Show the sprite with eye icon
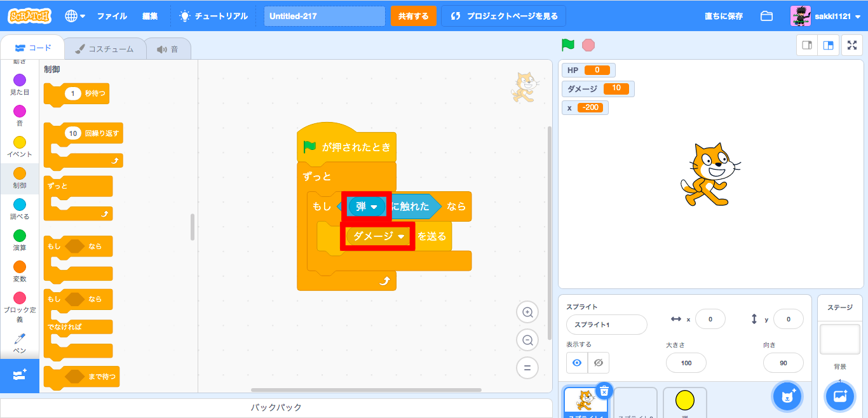The width and height of the screenshot is (868, 418). (x=577, y=363)
